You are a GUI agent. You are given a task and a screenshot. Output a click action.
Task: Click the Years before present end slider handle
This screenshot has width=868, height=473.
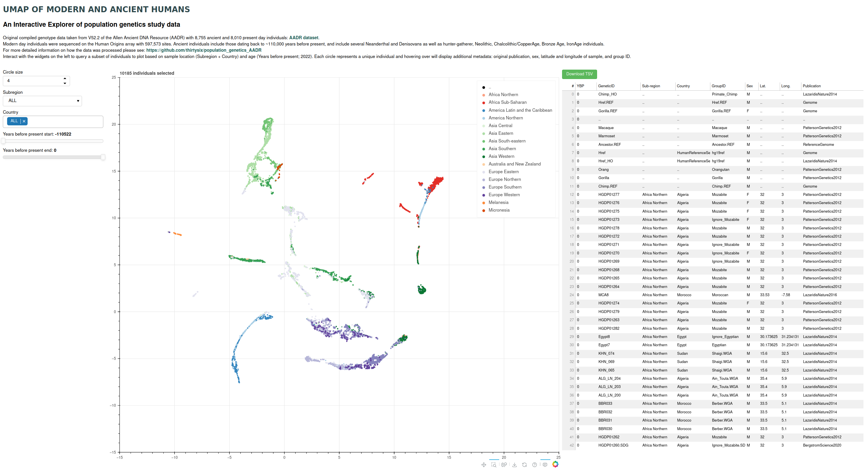click(x=103, y=157)
